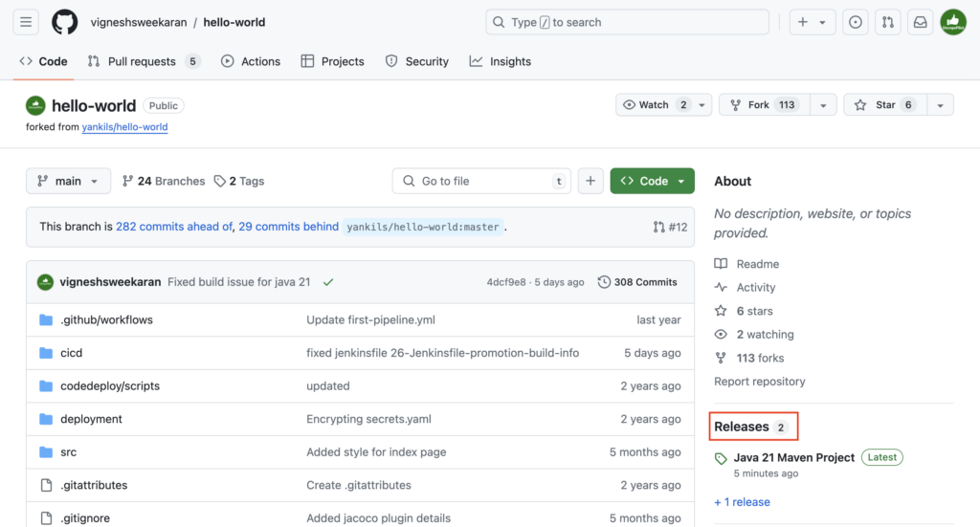Switch to the Security tab
Image resolution: width=980 pixels, height=527 pixels.
417,61
